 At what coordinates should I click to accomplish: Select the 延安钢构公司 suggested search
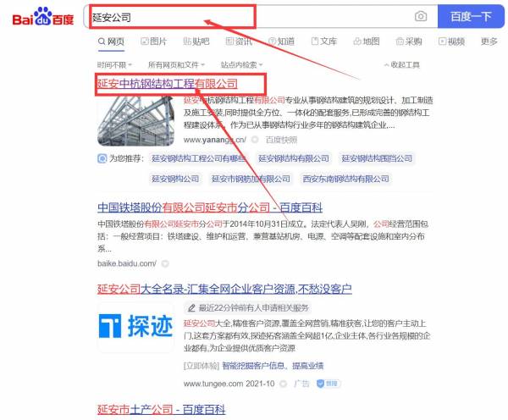tap(175, 179)
